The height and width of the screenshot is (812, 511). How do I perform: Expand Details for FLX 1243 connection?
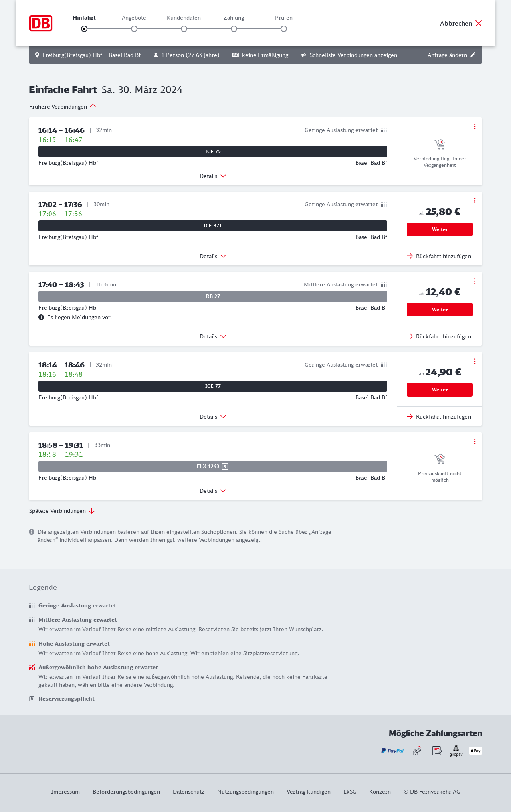point(213,491)
